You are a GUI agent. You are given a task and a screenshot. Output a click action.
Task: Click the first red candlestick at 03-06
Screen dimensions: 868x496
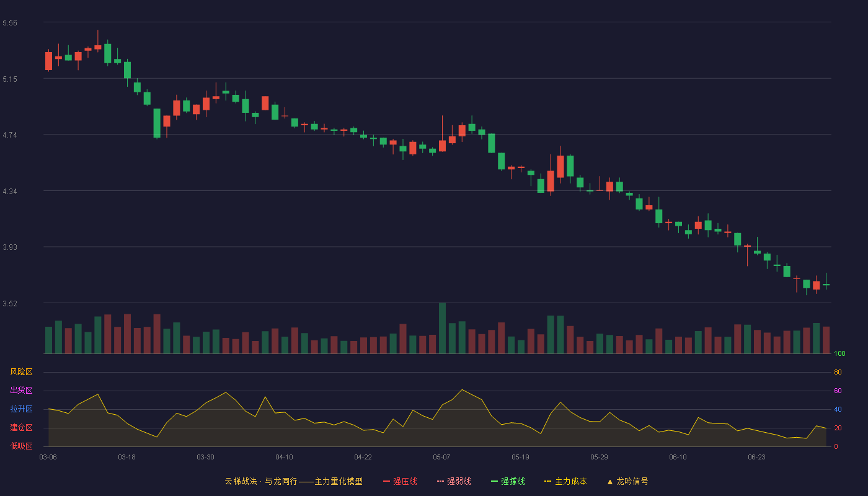point(48,61)
